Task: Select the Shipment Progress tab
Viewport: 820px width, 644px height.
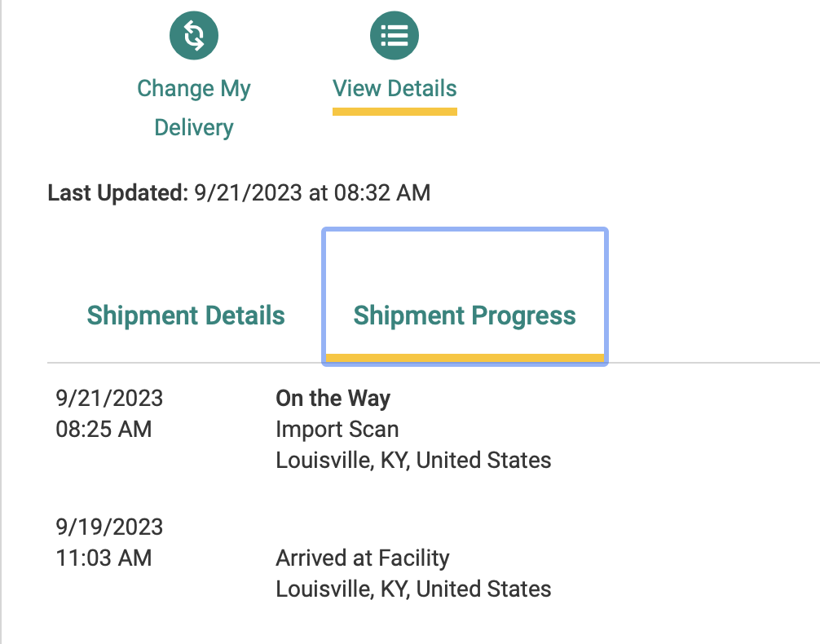Action: click(465, 315)
